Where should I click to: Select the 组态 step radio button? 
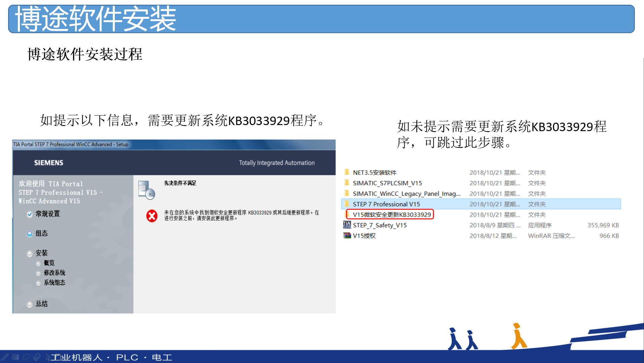tap(30, 234)
